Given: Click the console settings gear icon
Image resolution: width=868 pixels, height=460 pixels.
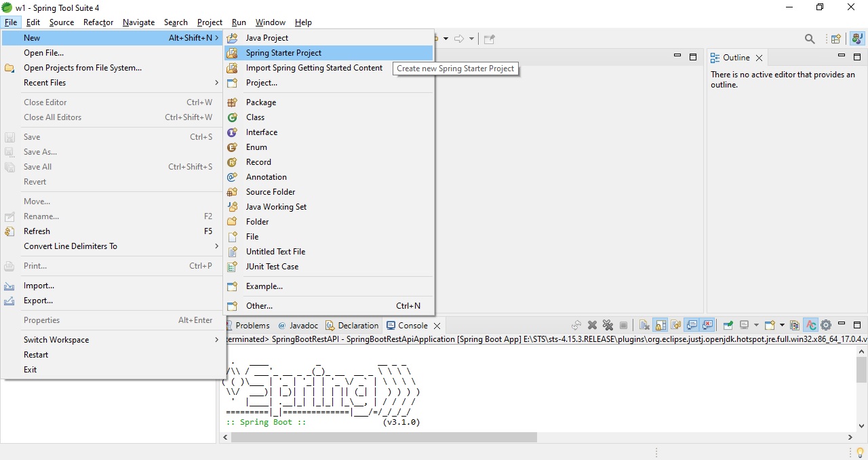Looking at the screenshot, I should click(826, 326).
